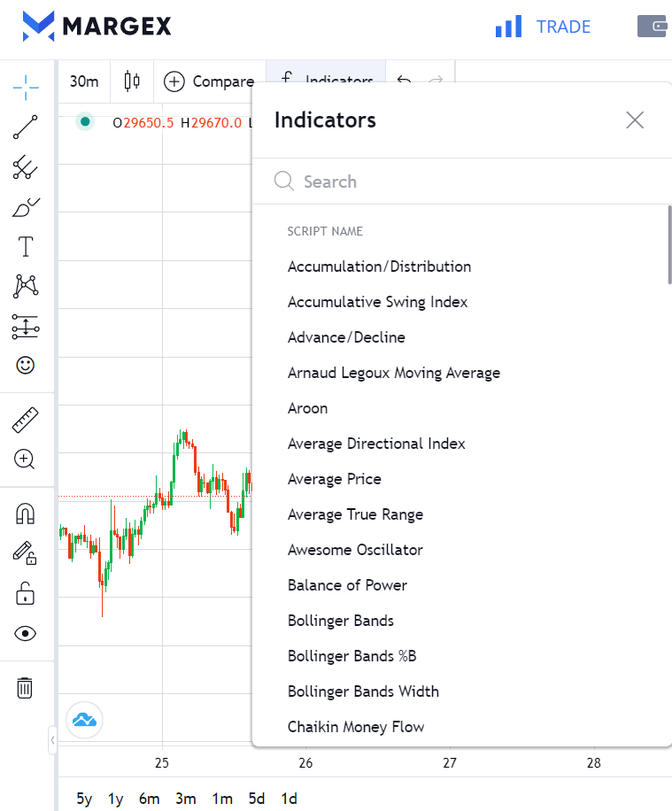Delete all drawings with trash icon
This screenshot has width=672, height=811.
pos(26,687)
